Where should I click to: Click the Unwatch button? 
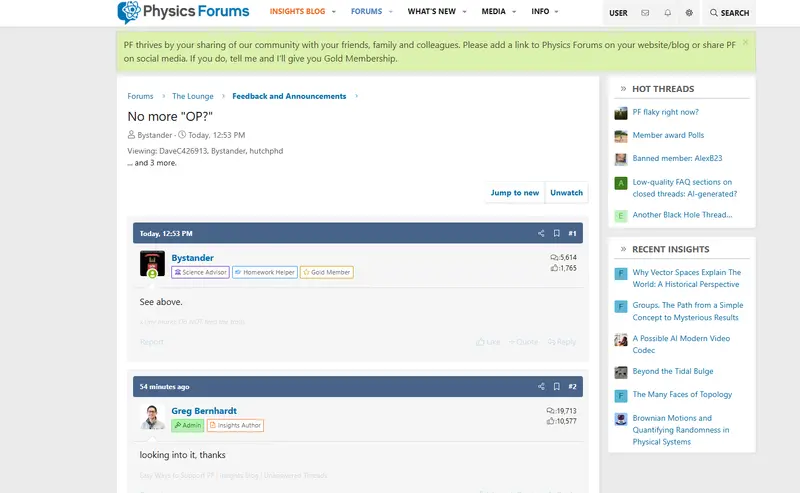pyautogui.click(x=566, y=192)
